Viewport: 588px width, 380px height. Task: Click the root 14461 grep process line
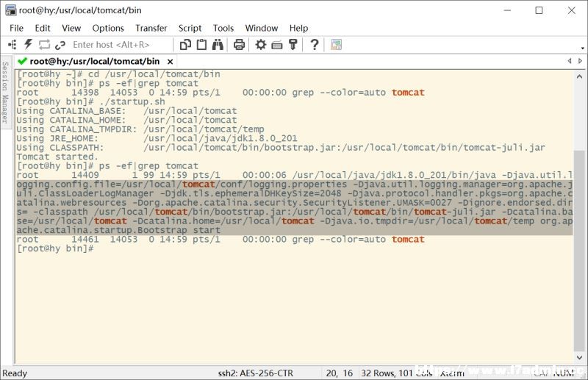tap(220, 240)
